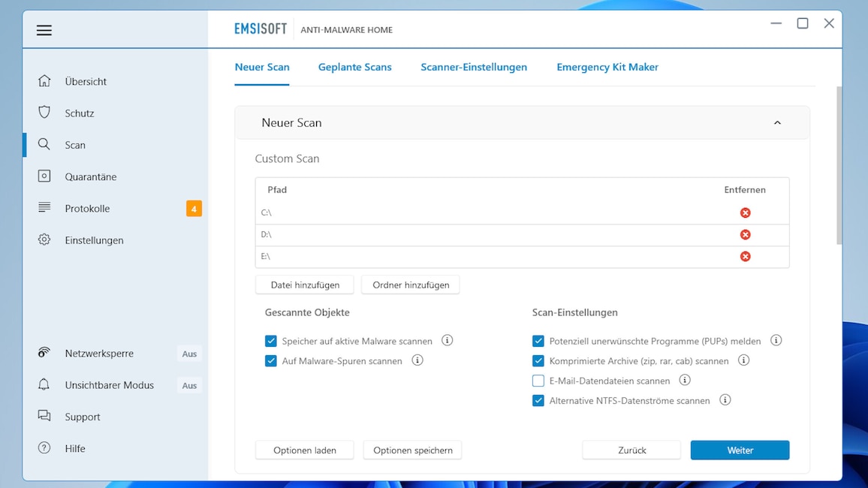868x488 pixels.
Task: Click the Protokolle list icon
Action: point(44,207)
